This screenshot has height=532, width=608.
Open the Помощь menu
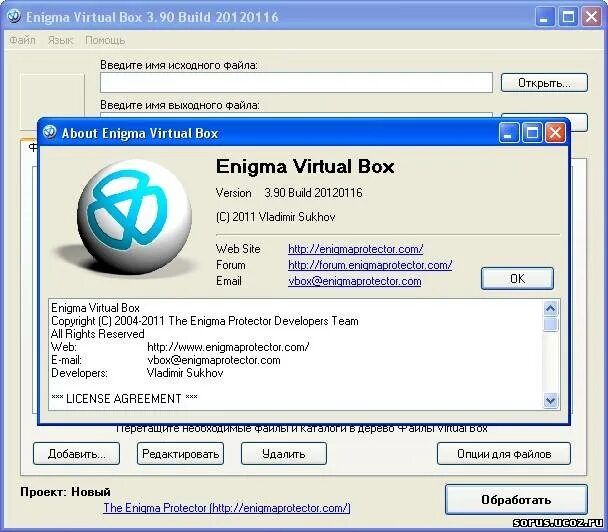(x=105, y=40)
